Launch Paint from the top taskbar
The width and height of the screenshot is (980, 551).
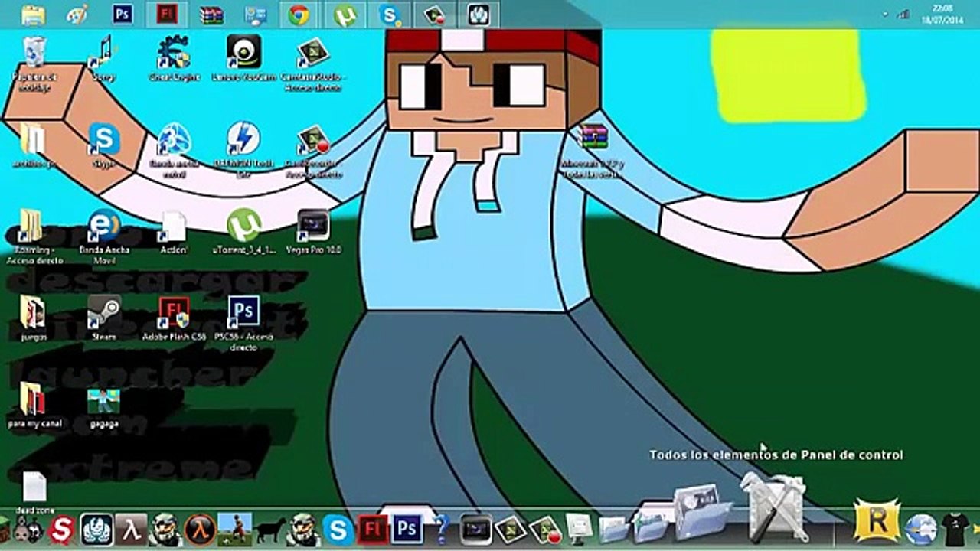[77, 14]
